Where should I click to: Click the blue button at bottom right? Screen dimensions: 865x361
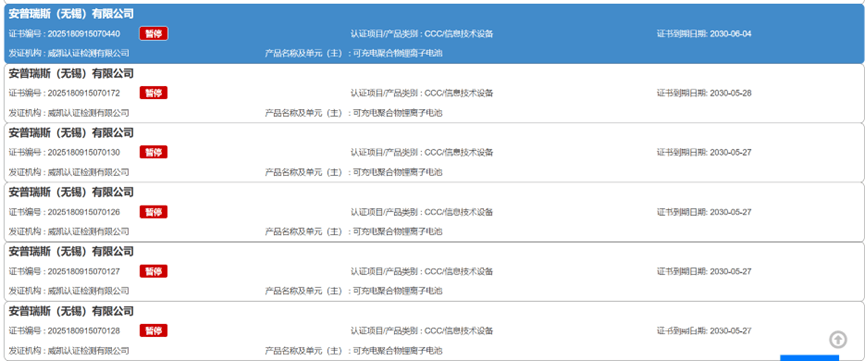point(809,358)
